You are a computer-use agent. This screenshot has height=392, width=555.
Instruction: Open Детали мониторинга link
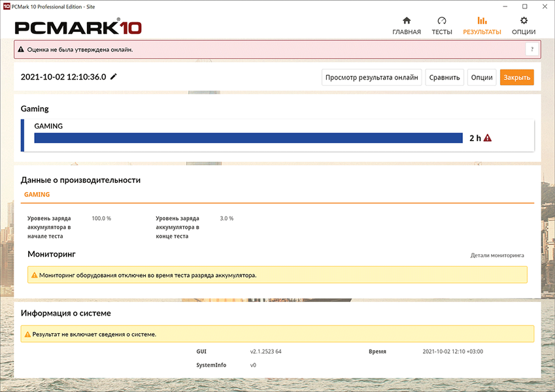coord(497,255)
